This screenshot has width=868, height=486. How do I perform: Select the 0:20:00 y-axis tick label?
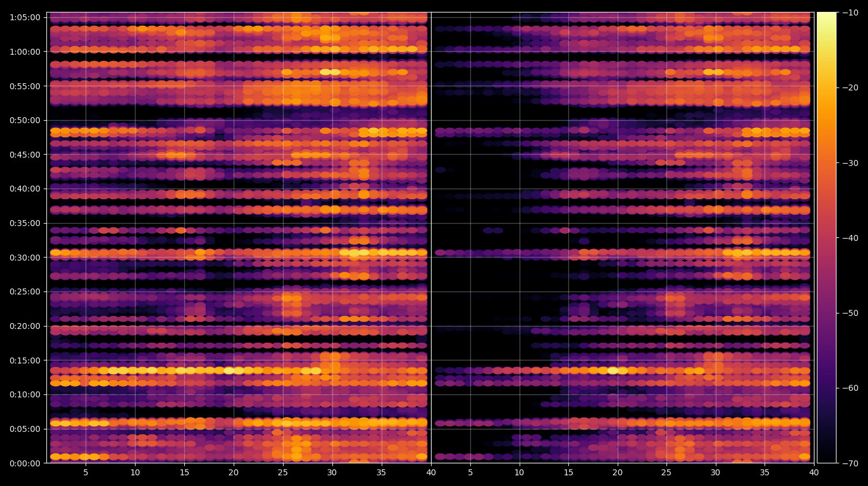(x=25, y=326)
